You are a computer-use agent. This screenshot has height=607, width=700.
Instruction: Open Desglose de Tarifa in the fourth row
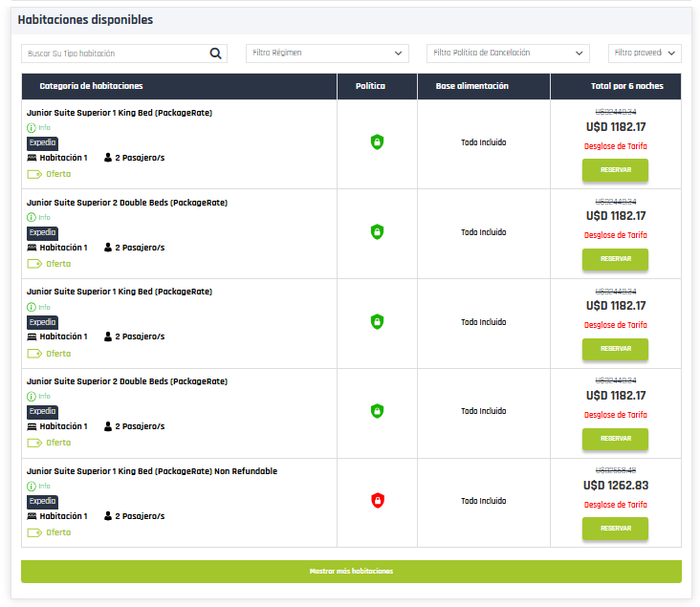coord(616,415)
